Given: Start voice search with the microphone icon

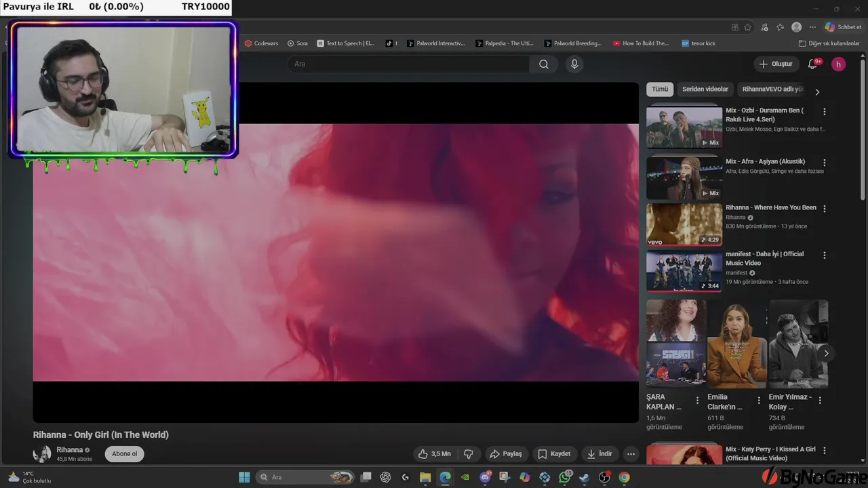Looking at the screenshot, I should [x=574, y=64].
